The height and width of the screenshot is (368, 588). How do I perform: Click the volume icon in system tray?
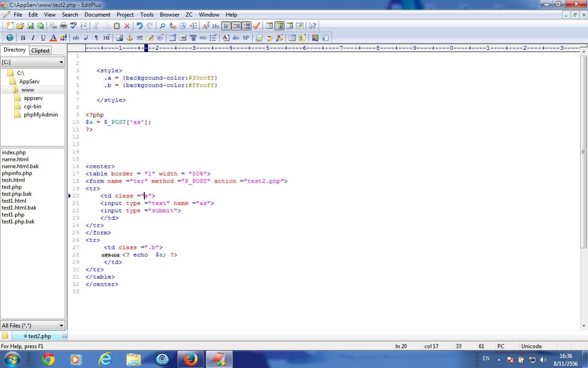pyautogui.click(x=543, y=360)
